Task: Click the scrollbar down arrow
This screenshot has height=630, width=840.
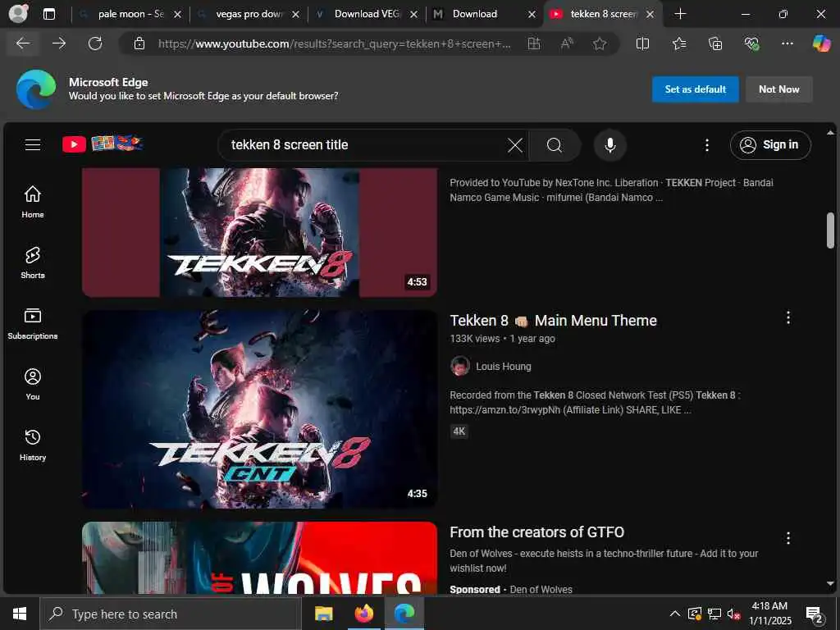Action: click(x=830, y=584)
